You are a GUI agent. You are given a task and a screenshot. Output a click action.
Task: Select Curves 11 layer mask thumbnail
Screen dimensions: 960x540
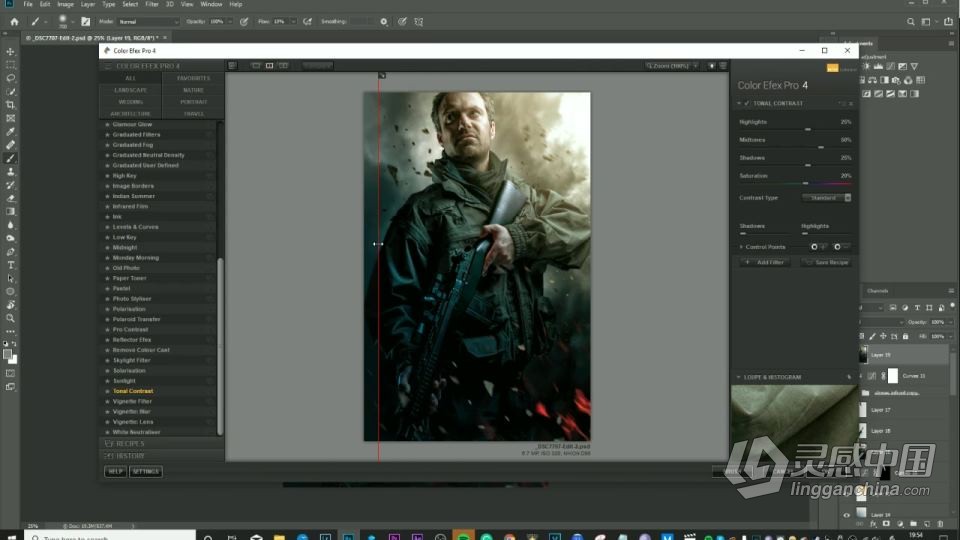point(893,375)
